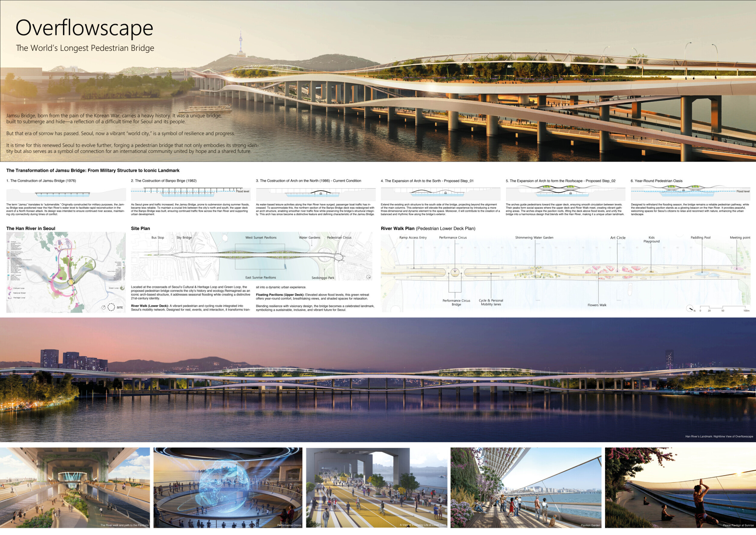Click the Green Loop legend icon on map

122,288
